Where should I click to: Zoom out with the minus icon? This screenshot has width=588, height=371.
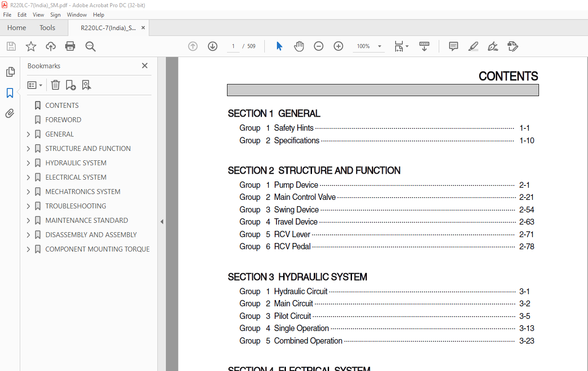point(319,46)
